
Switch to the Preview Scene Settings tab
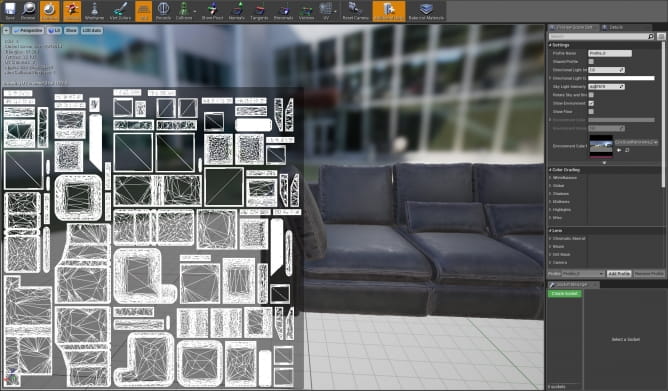574,27
